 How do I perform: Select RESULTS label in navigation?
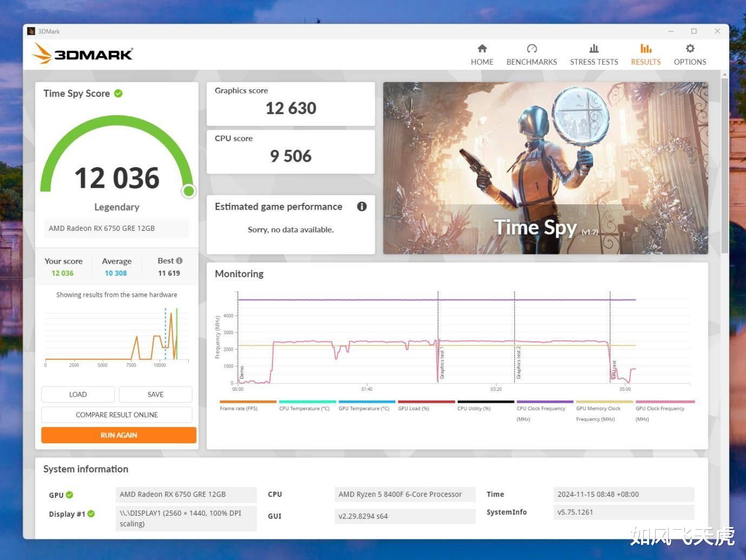pos(646,62)
